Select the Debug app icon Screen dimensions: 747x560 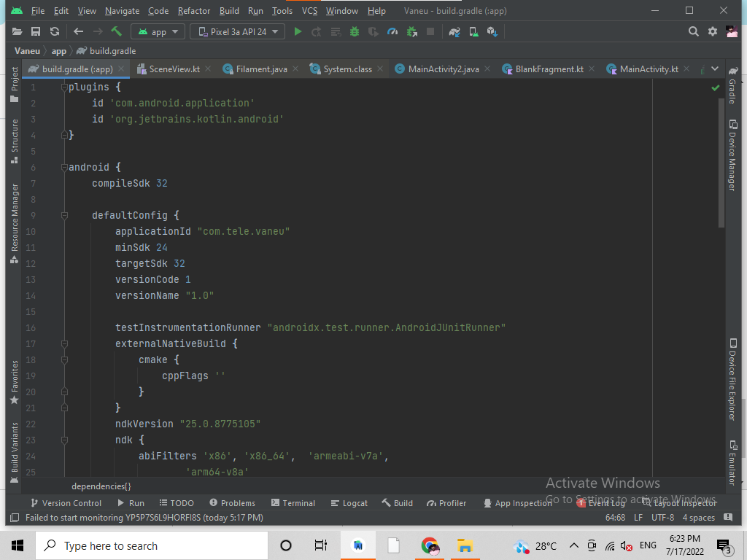click(354, 31)
